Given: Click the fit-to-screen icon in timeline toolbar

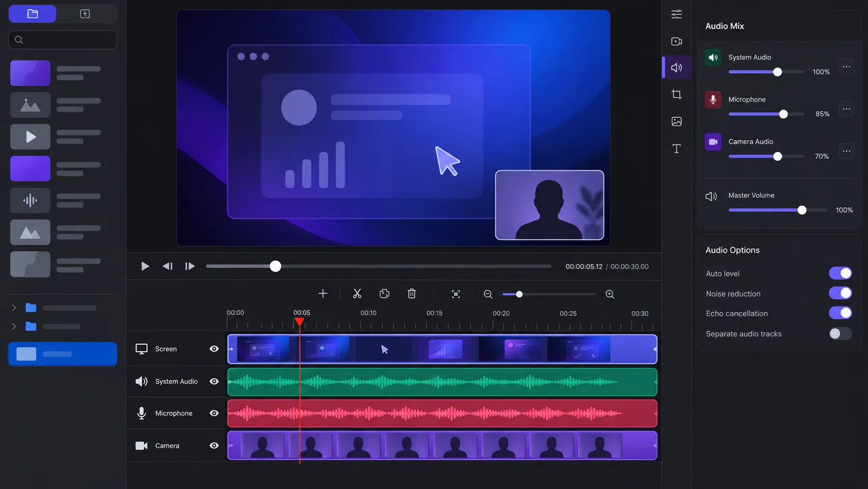Looking at the screenshot, I should tap(456, 294).
